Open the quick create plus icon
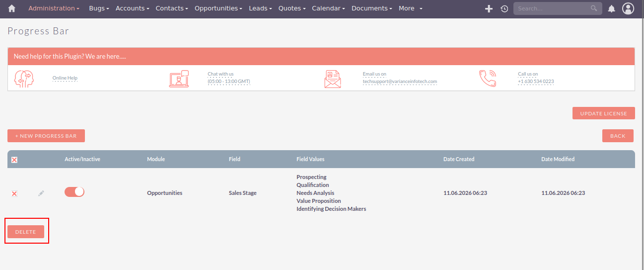Viewport: 644px width, 270px height. point(489,8)
